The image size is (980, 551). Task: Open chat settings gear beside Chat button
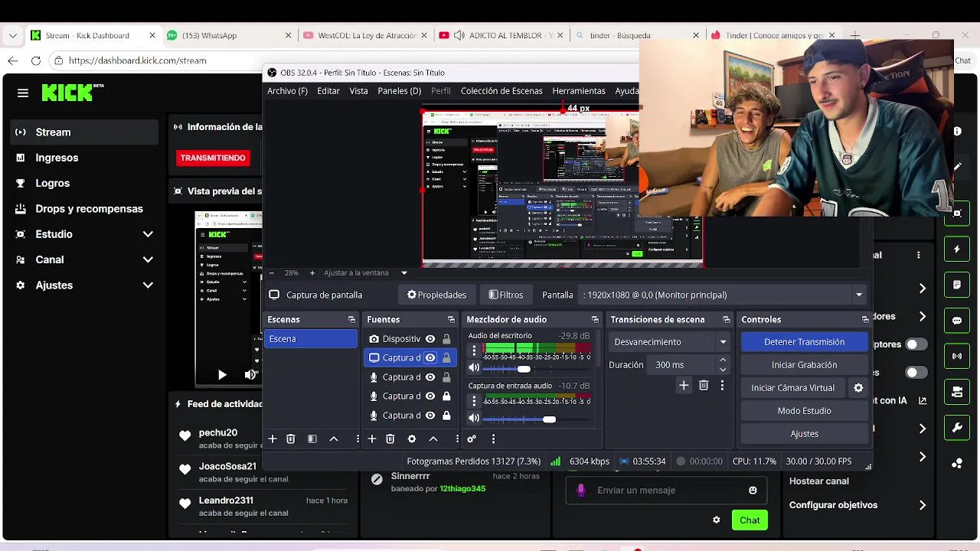[716, 520]
